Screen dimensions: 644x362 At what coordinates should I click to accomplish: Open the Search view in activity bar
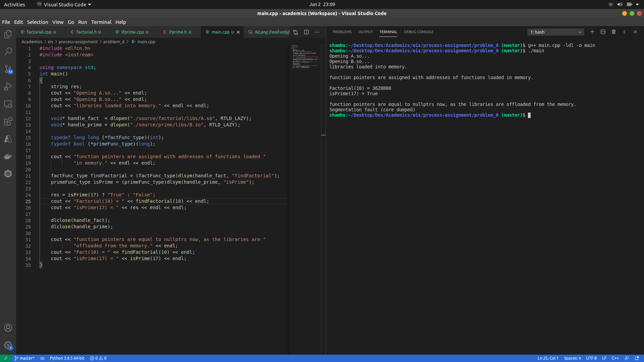pyautogui.click(x=8, y=52)
